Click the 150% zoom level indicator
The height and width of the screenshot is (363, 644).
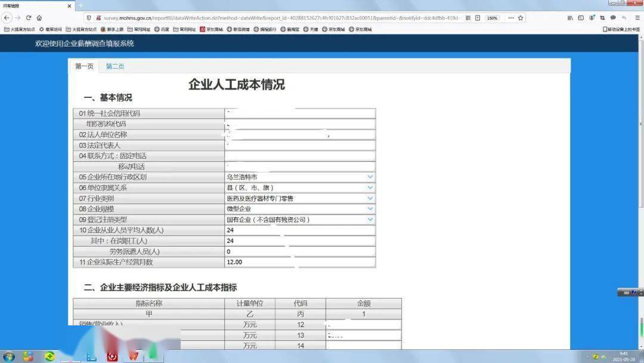492,18
